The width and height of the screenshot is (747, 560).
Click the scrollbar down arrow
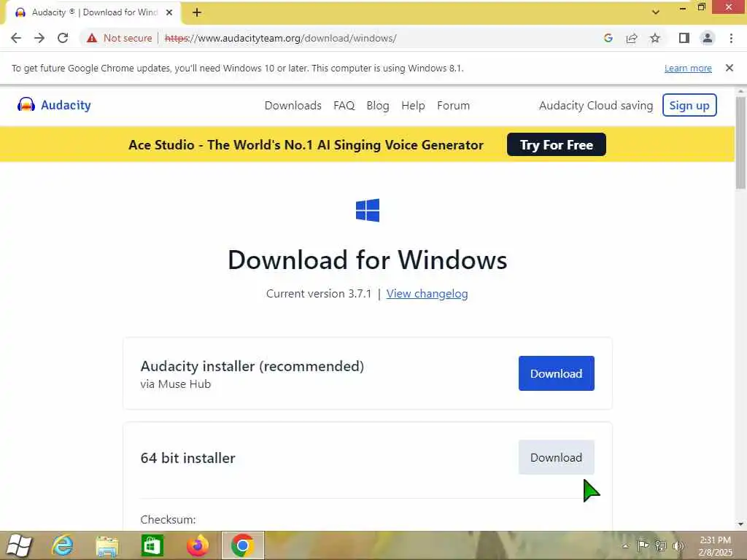740,524
